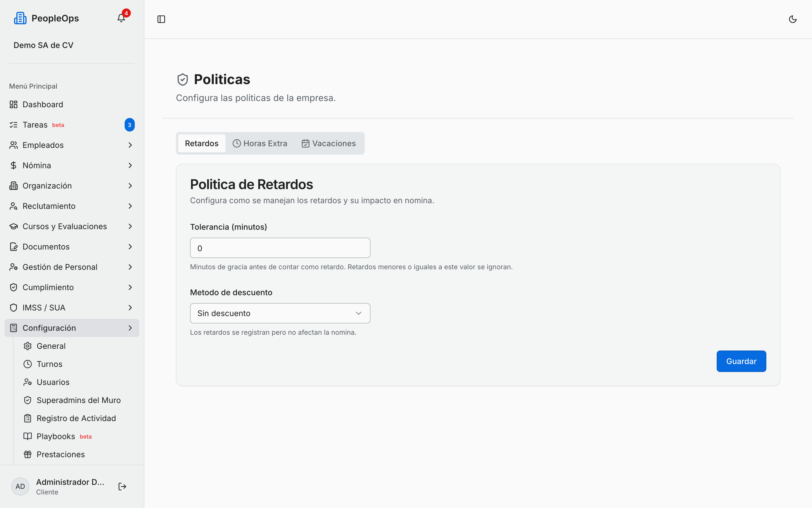Image resolution: width=812 pixels, height=508 pixels.
Task: Select the Retardos tab
Action: (202, 143)
